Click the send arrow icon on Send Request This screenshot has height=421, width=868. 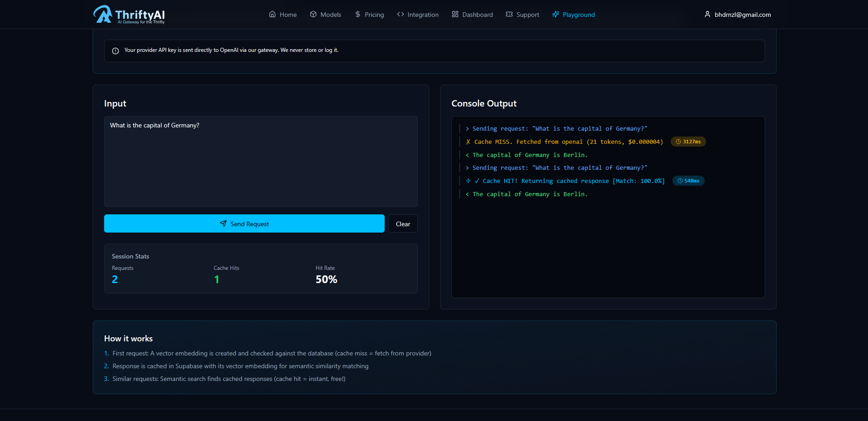(x=223, y=223)
